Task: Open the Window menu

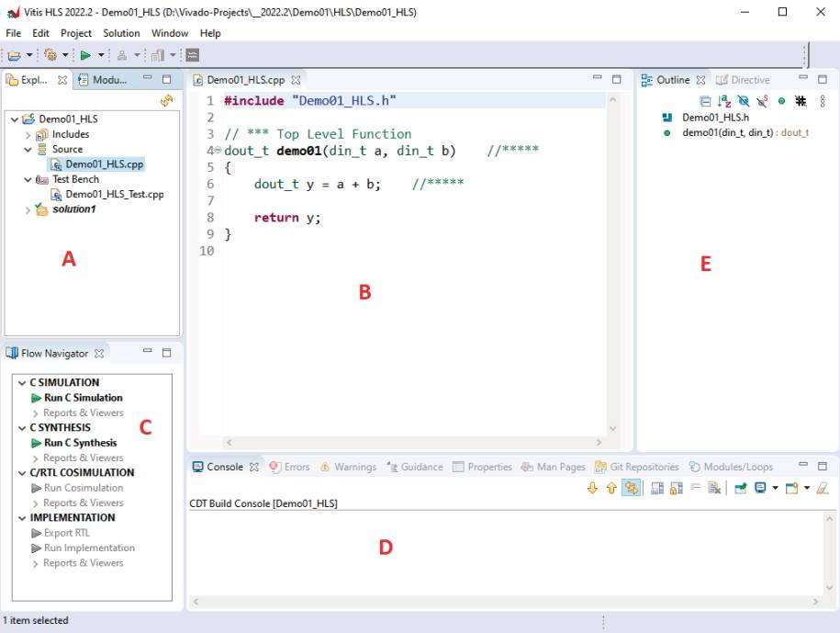Action: [170, 33]
